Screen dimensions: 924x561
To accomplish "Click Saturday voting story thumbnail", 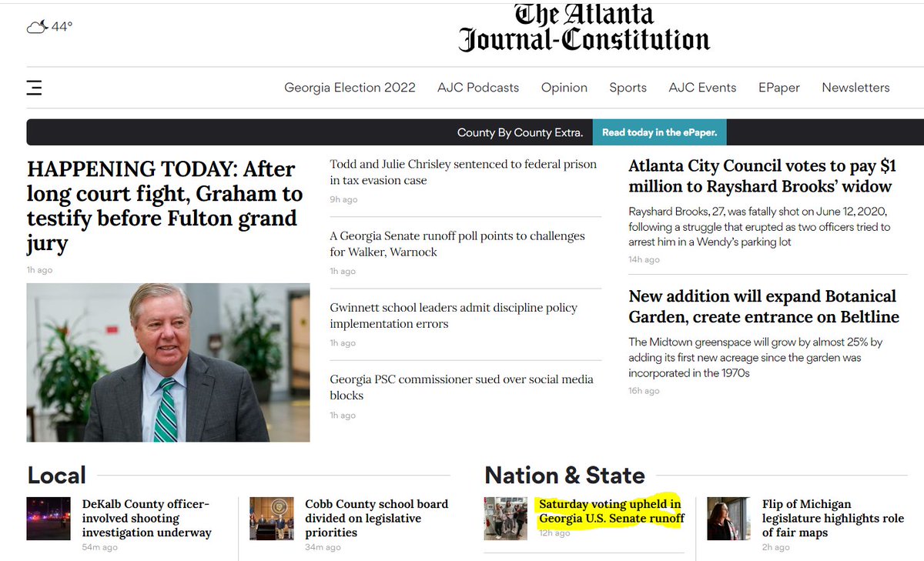I will (506, 519).
